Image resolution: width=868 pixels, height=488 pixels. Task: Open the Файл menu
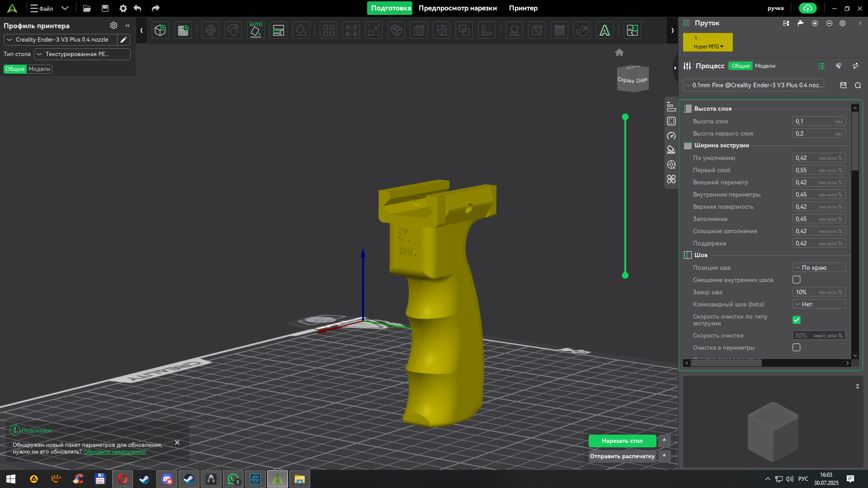tap(42, 8)
